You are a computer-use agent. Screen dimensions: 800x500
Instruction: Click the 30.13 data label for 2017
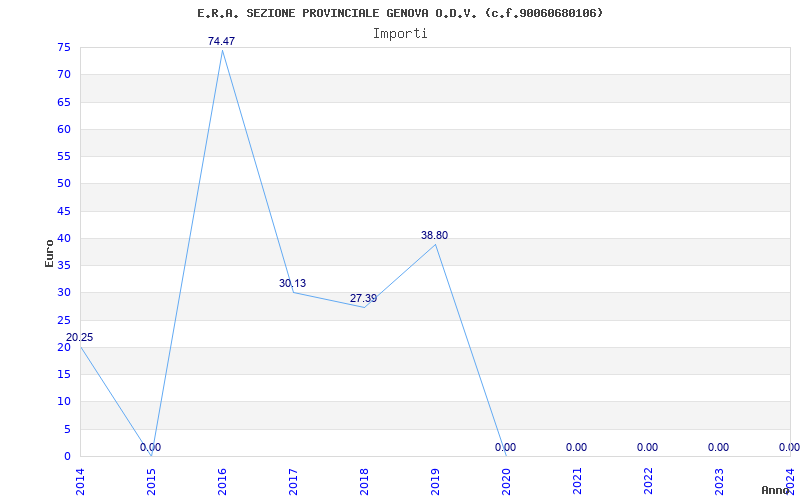tap(292, 283)
